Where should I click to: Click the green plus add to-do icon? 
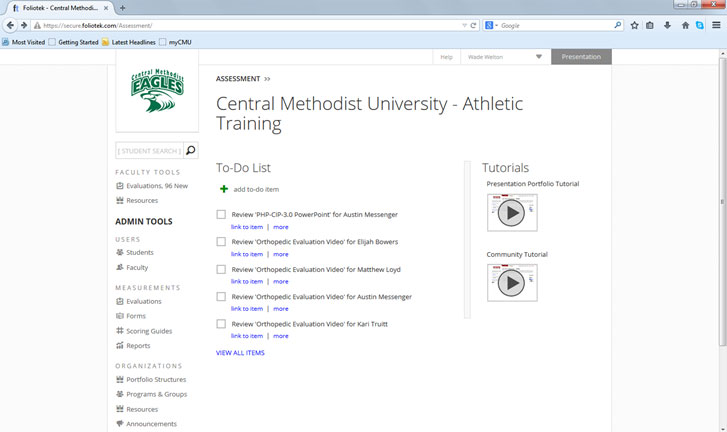[224, 189]
